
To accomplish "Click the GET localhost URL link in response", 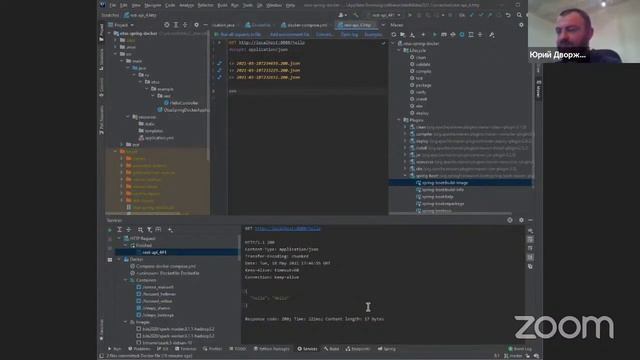I will [288, 229].
